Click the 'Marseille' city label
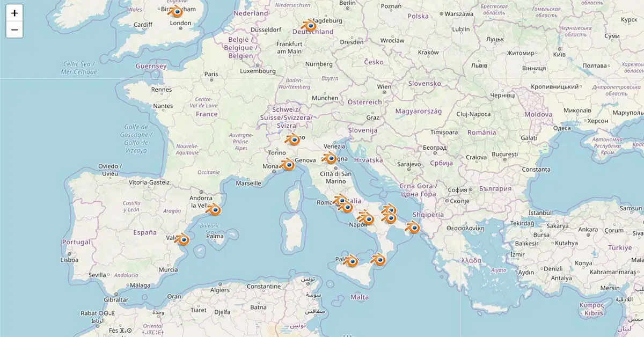Image resolution: width=644 pixels, height=337 pixels. pyautogui.click(x=248, y=183)
